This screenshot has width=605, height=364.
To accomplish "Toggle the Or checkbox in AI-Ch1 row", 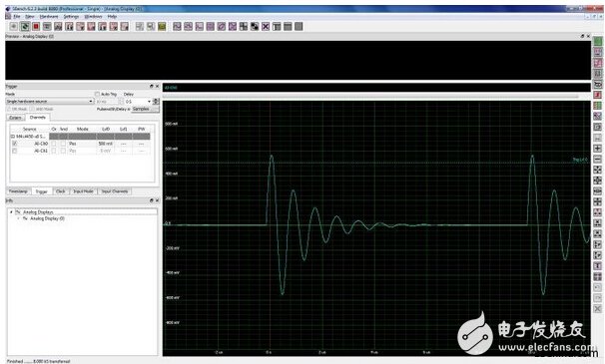I will 54,151.
